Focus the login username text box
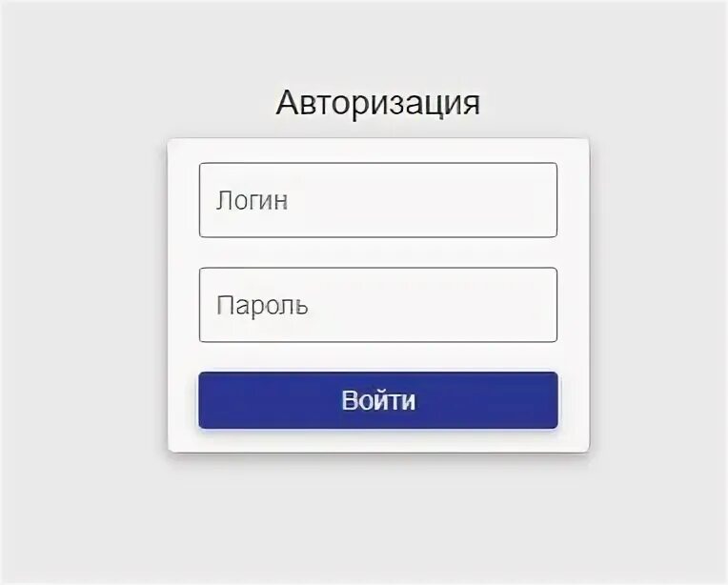 [x=378, y=200]
